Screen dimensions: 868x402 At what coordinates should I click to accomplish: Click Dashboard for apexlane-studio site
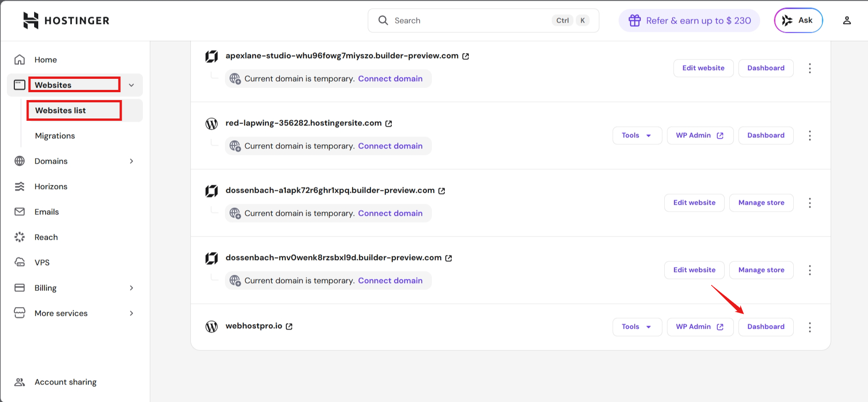coord(766,68)
